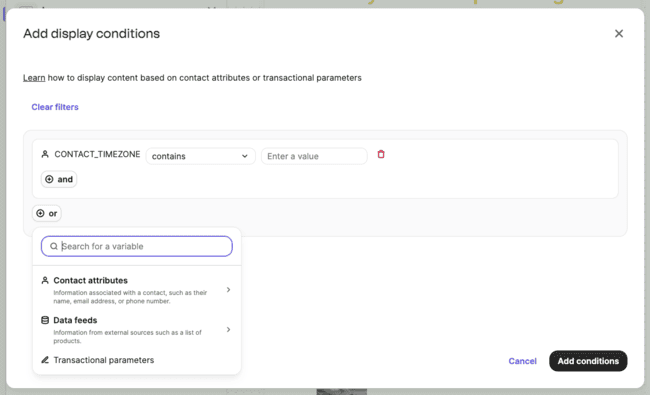
Task: Focus the Enter a value field
Action: pyautogui.click(x=314, y=156)
